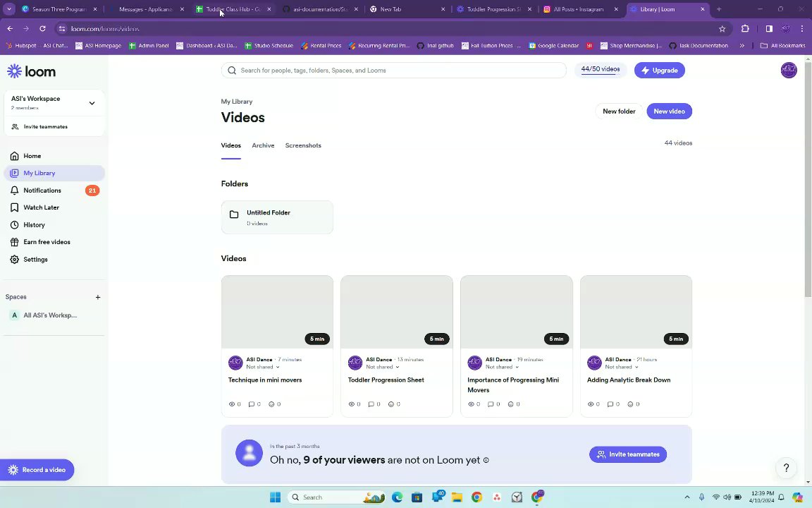Viewport: 812px width, 508px height.
Task: Switch to the Archive tab
Action: pyautogui.click(x=263, y=145)
